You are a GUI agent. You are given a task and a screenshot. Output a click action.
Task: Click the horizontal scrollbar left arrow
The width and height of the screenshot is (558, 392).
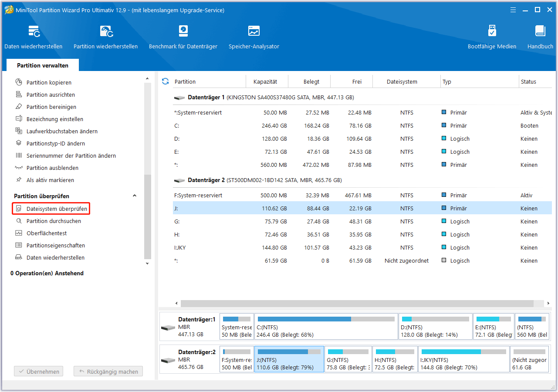pos(176,304)
